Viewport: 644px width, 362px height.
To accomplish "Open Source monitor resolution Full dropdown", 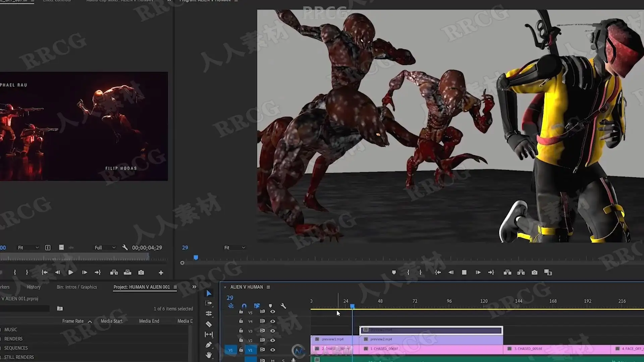I will 105,247.
